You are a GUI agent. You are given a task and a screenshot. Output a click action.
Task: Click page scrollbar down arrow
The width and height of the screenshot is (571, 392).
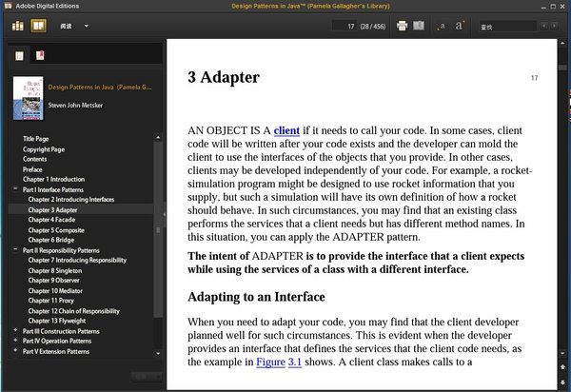click(x=562, y=353)
